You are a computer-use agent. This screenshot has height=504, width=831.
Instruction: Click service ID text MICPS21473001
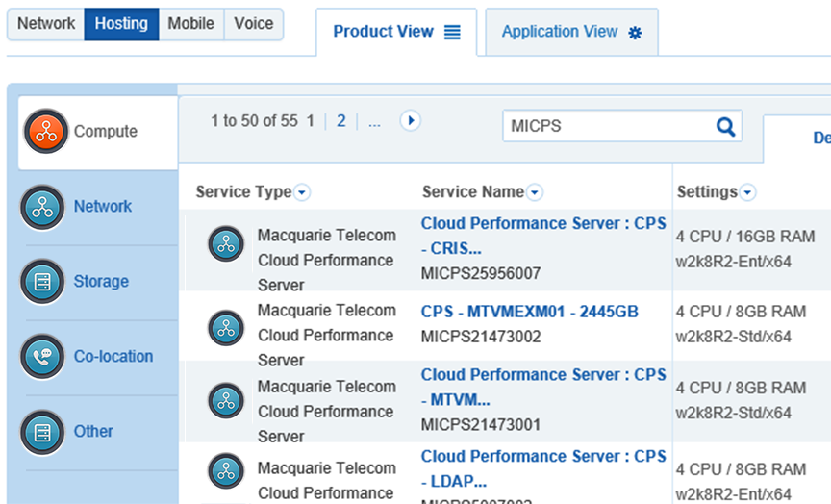(481, 425)
